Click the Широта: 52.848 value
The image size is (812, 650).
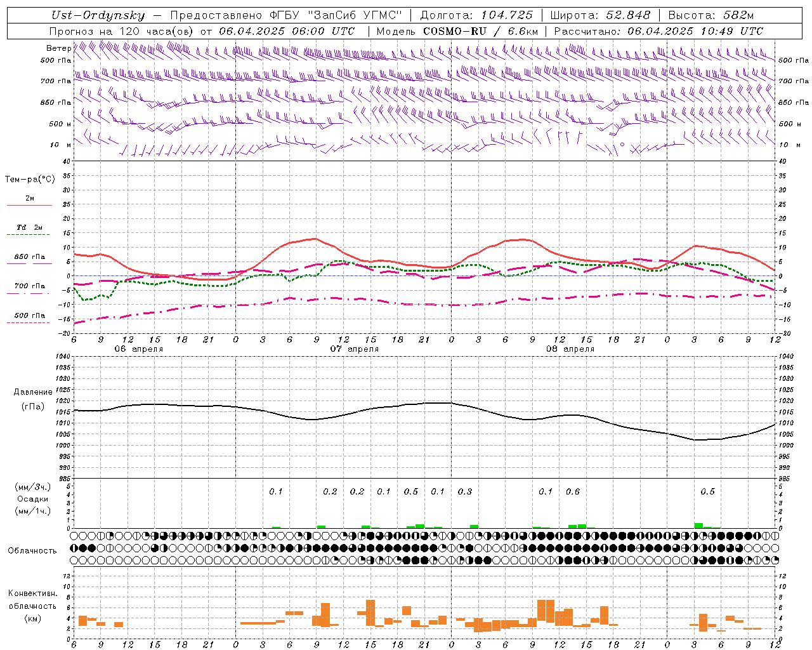(600, 15)
